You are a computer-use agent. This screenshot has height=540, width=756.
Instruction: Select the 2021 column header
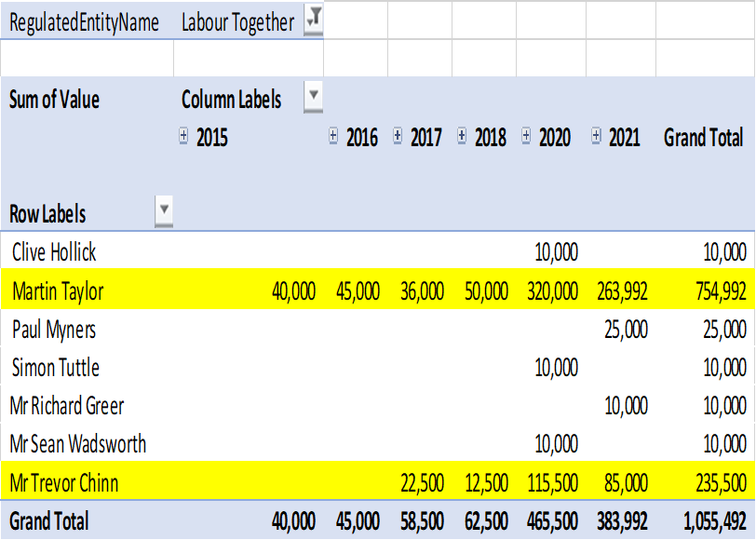(625, 138)
